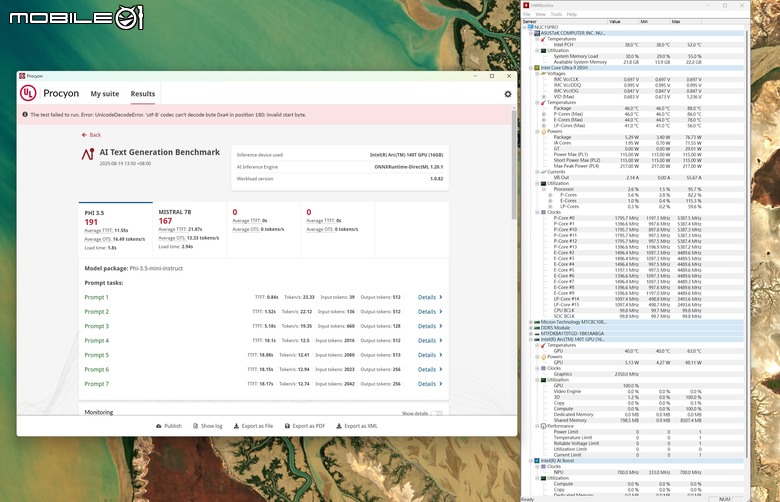Viewport: 780px width, 502px height.
Task: Click the Export as File download icon
Action: click(236, 426)
